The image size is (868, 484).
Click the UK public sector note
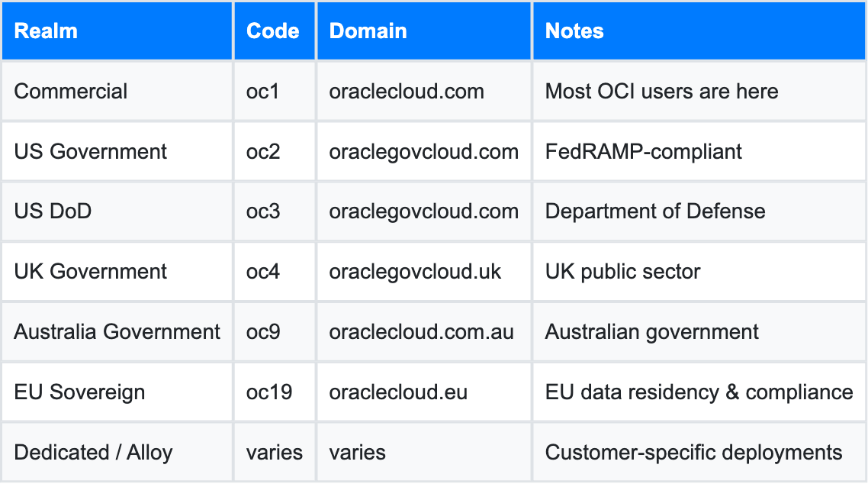point(622,272)
